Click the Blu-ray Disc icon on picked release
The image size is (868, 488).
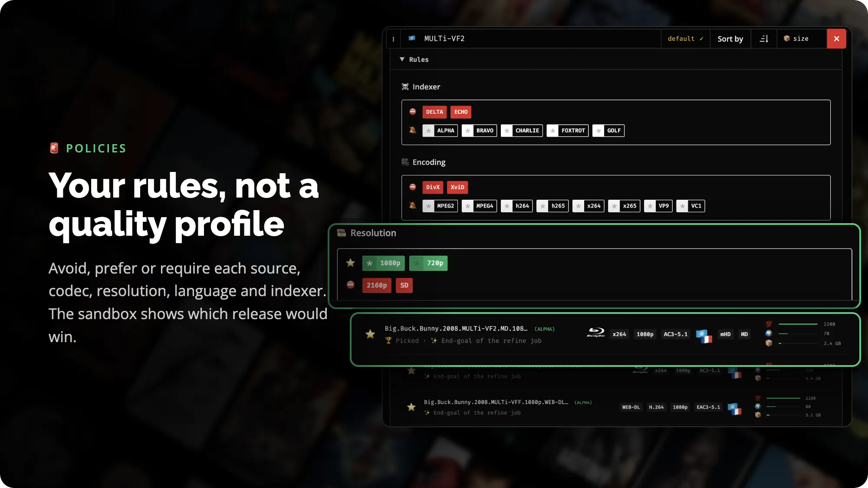[596, 333]
